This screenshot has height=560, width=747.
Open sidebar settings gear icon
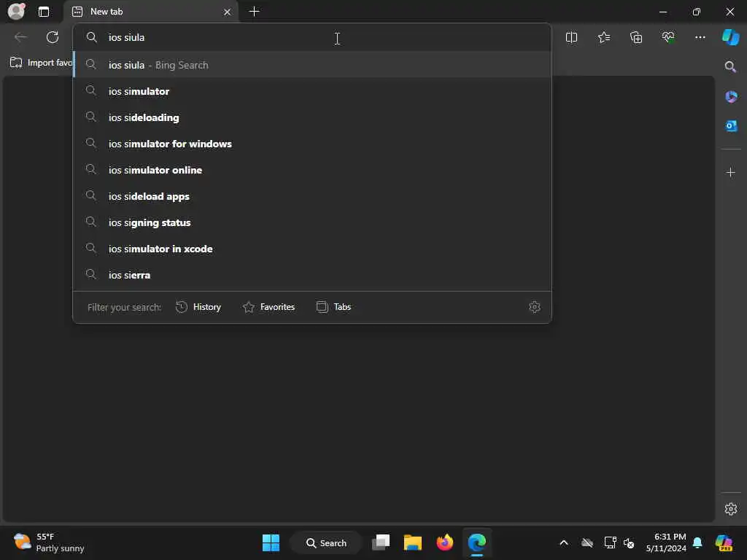tap(731, 509)
